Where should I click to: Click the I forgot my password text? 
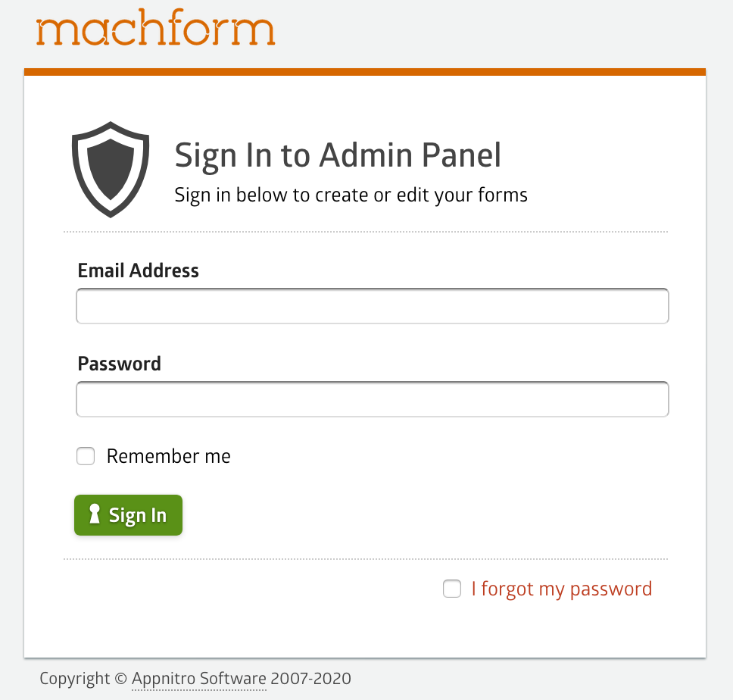561,589
